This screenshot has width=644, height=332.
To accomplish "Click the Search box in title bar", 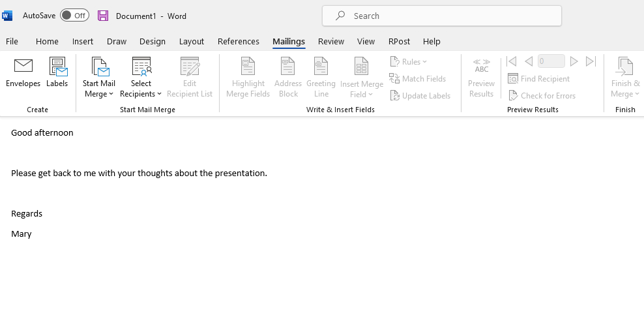I will click(x=442, y=16).
